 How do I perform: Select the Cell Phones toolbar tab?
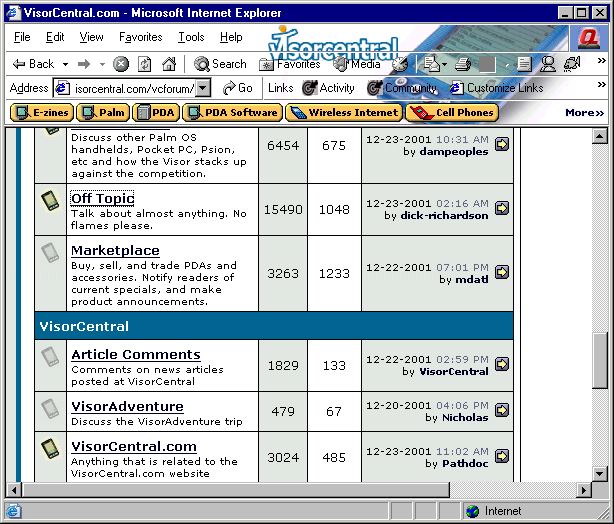[x=452, y=113]
